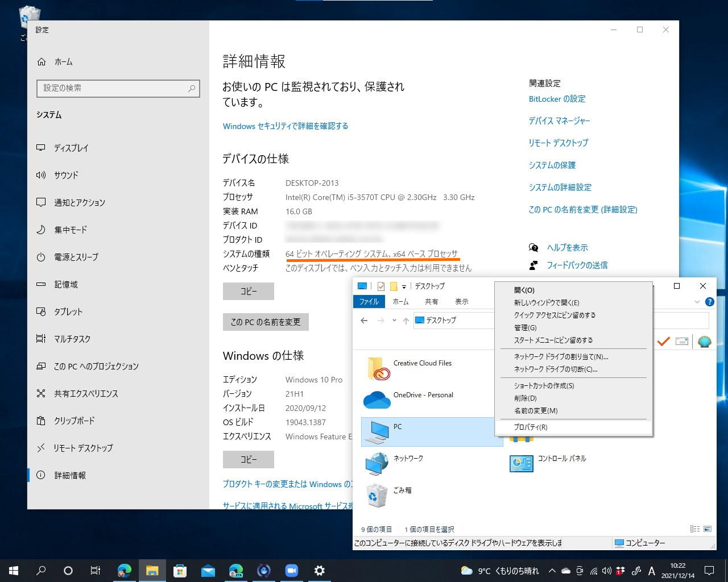Click the weather icon in the taskbar
Screen dimensions: 728x582
click(x=466, y=570)
